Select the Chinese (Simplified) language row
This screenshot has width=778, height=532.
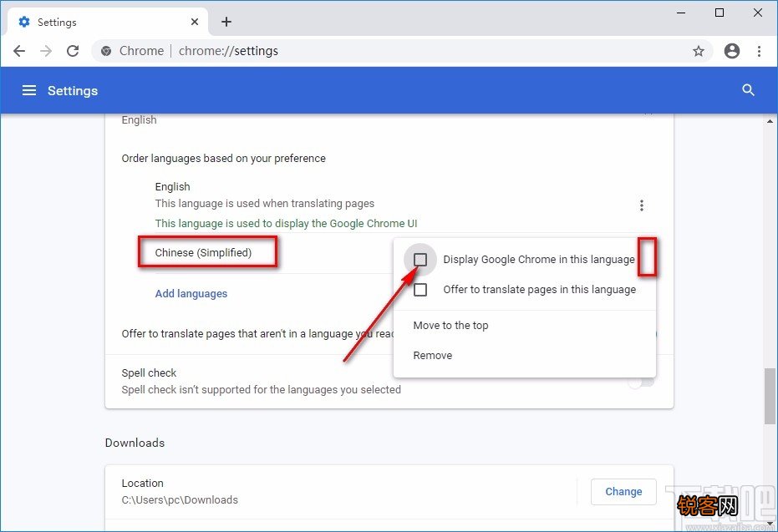203,253
